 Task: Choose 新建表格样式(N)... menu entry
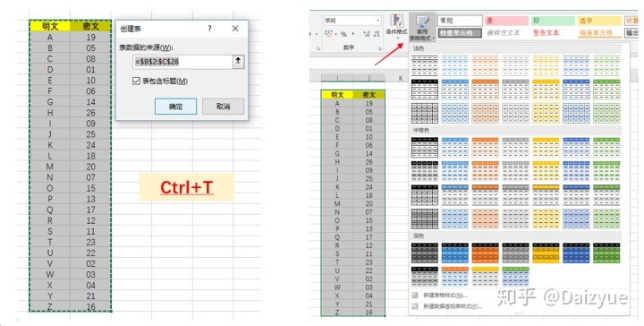pos(445,296)
